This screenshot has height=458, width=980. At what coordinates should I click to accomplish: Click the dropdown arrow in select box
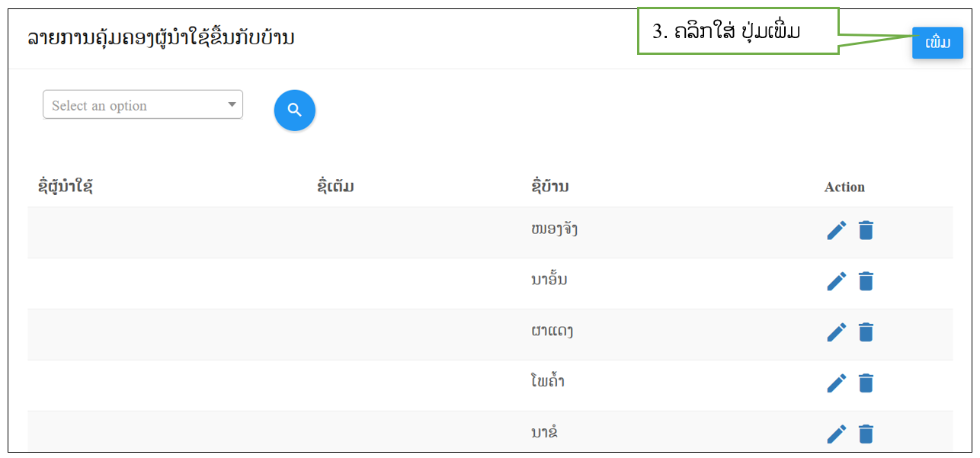(232, 105)
